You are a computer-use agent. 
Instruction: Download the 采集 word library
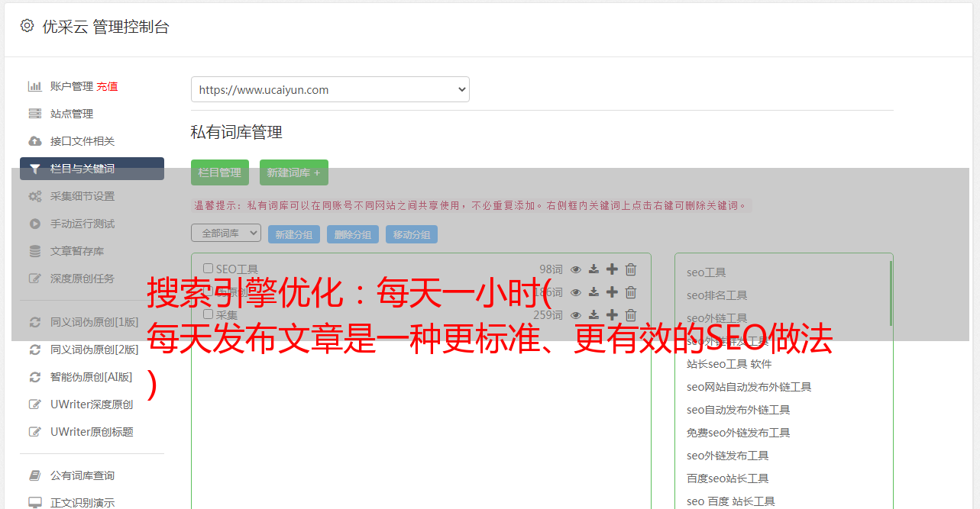pyautogui.click(x=593, y=315)
